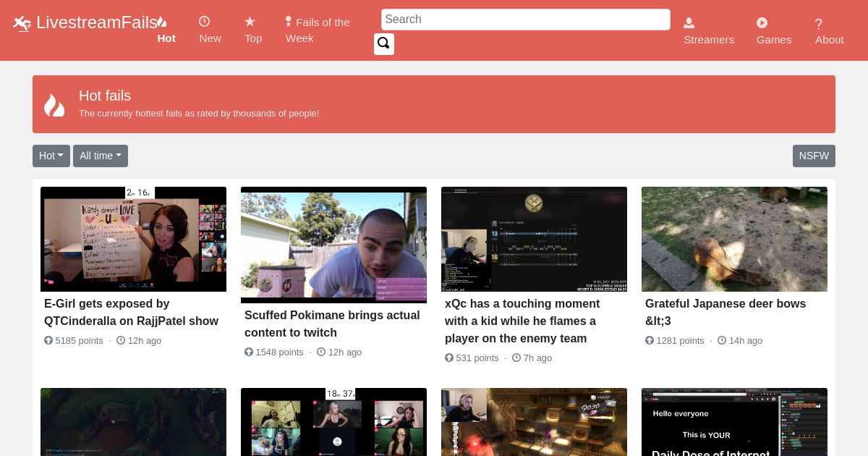The height and width of the screenshot is (456, 868).
Task: Open the Games page
Action: pyautogui.click(x=774, y=40)
